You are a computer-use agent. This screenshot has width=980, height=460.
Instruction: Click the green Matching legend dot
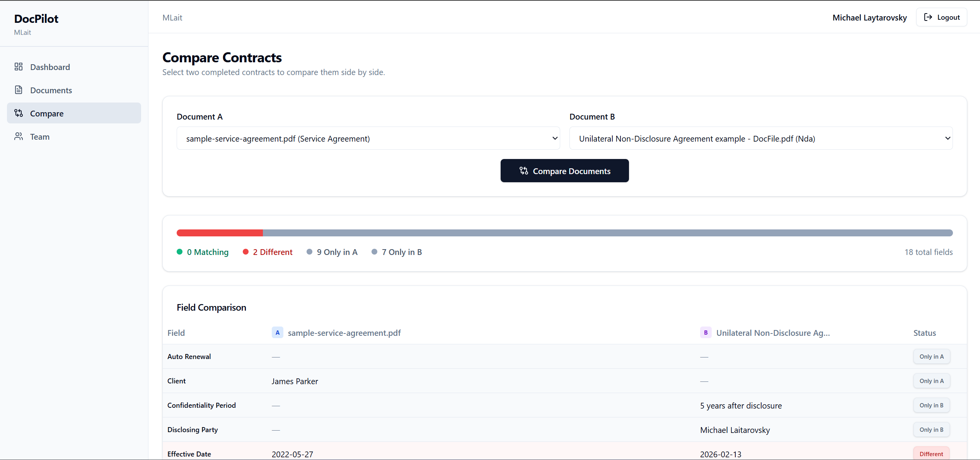pyautogui.click(x=180, y=252)
